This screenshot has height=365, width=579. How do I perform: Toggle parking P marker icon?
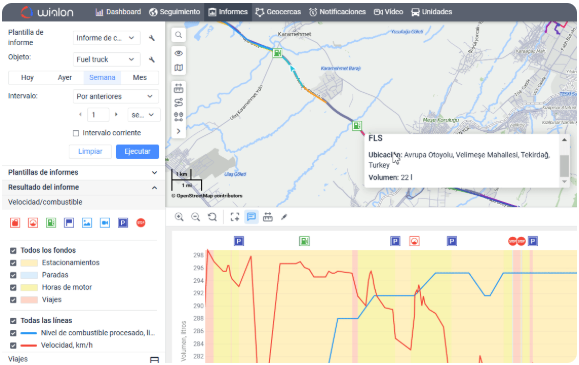click(x=123, y=223)
